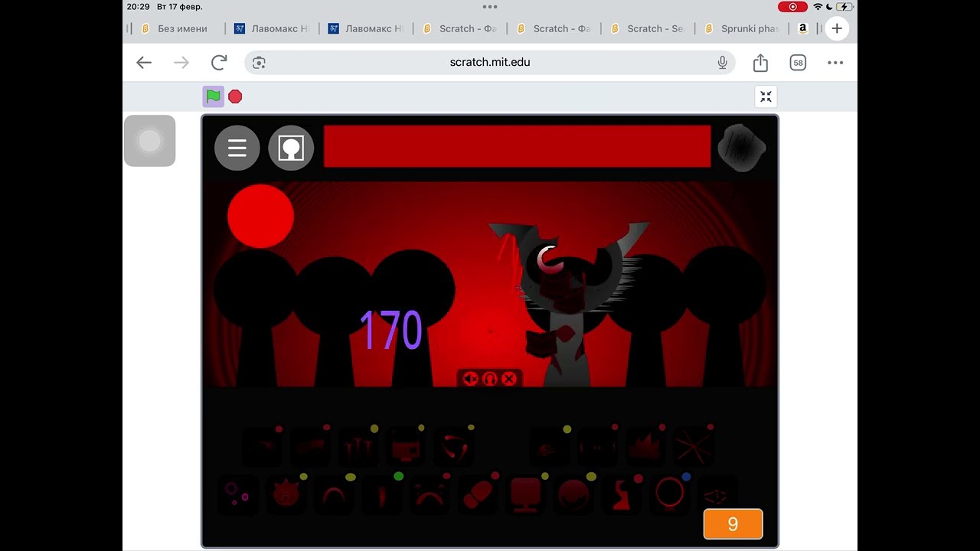The height and width of the screenshot is (551, 980).
Task: Click the rightmost empty black silhouette slot
Action: [724, 318]
